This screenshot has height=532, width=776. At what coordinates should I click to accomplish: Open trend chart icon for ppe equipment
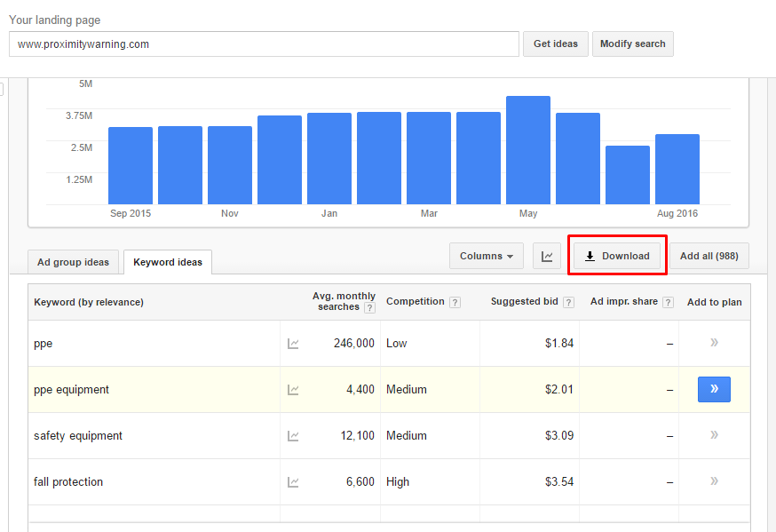(293, 390)
